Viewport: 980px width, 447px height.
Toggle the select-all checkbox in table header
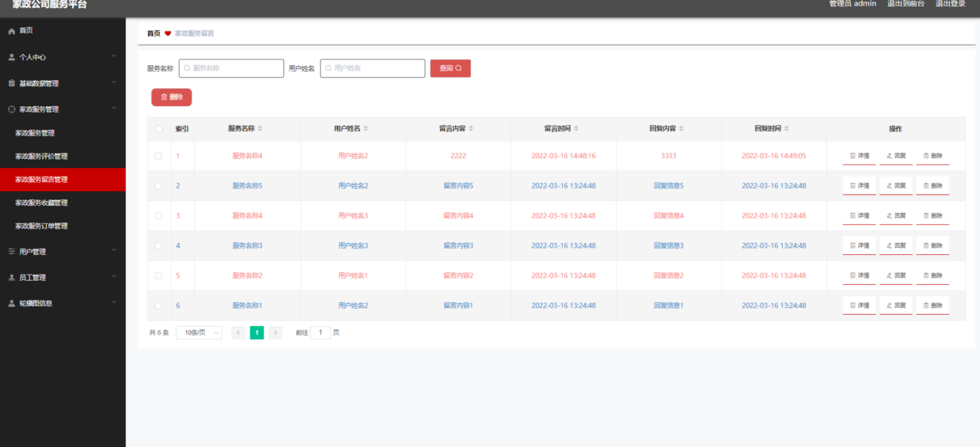[159, 129]
